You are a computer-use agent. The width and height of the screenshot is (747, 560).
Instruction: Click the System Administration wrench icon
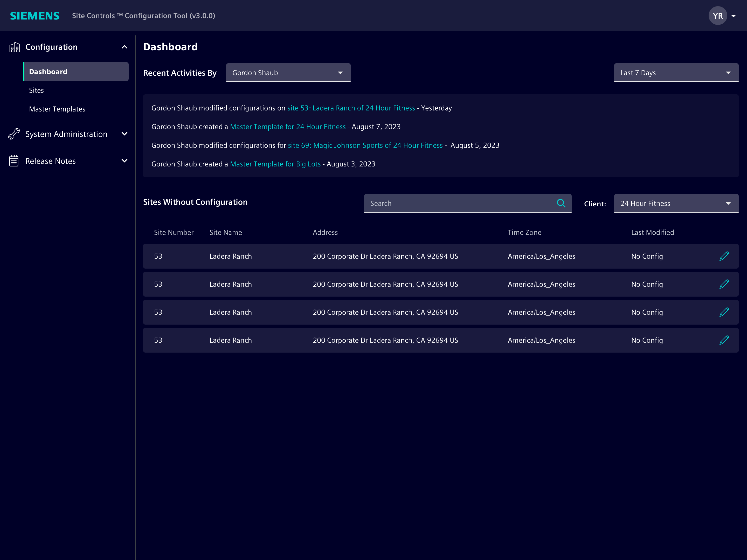coord(14,134)
